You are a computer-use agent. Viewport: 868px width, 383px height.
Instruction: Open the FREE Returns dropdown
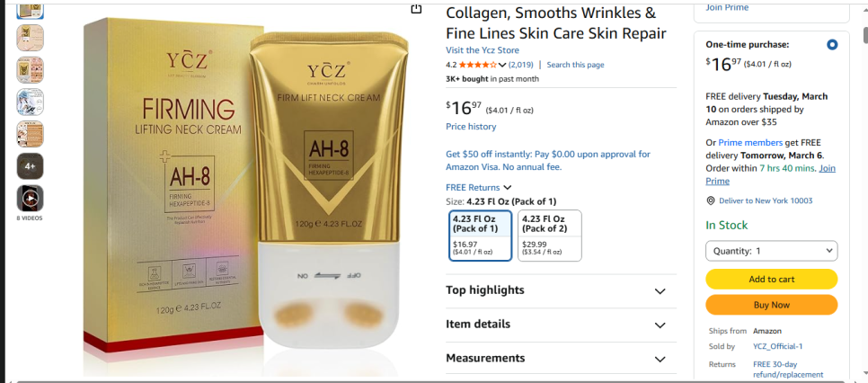(478, 187)
